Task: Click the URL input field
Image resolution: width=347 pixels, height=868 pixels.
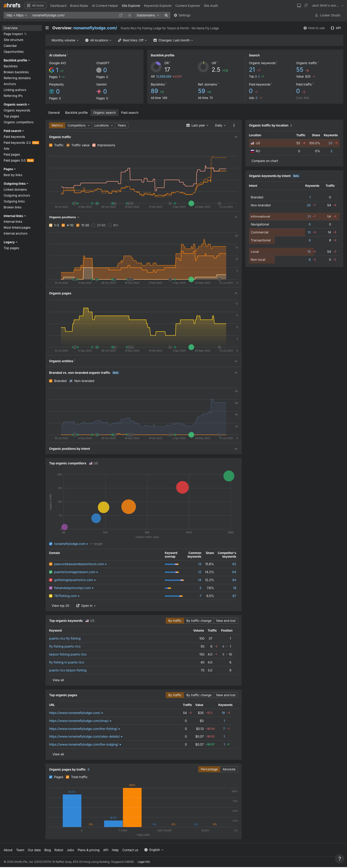Action: click(x=74, y=15)
